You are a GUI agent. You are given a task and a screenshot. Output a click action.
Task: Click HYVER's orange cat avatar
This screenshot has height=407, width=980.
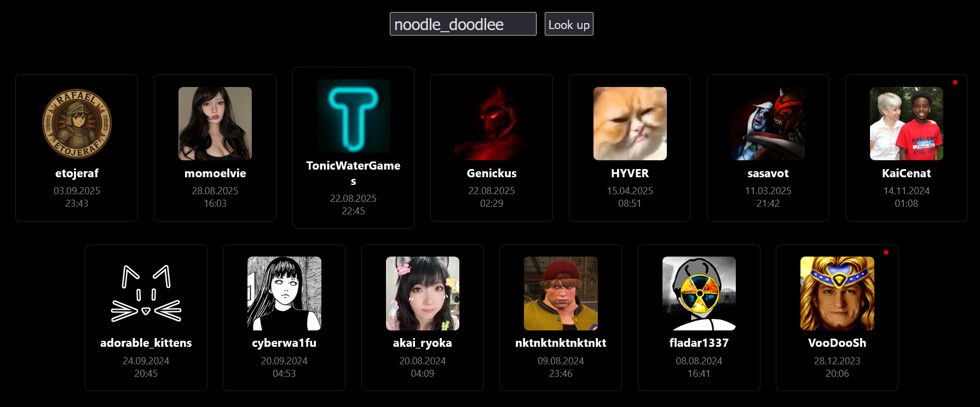tap(630, 124)
